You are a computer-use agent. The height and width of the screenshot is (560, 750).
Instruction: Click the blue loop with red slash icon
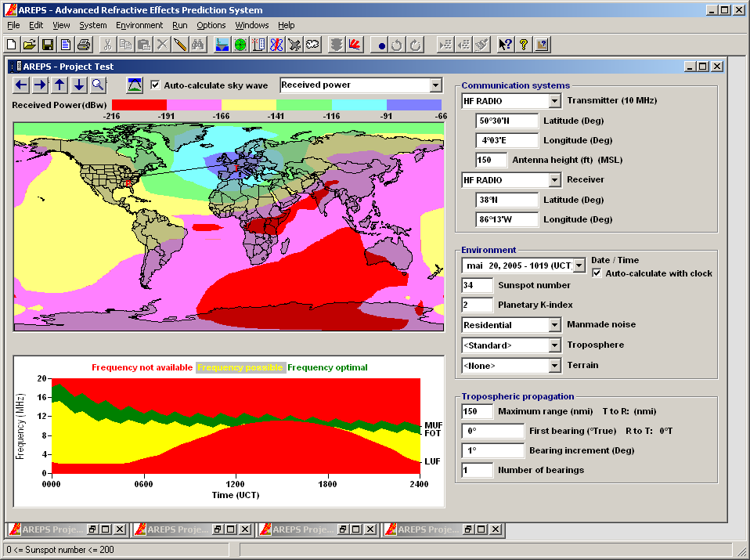(x=276, y=45)
